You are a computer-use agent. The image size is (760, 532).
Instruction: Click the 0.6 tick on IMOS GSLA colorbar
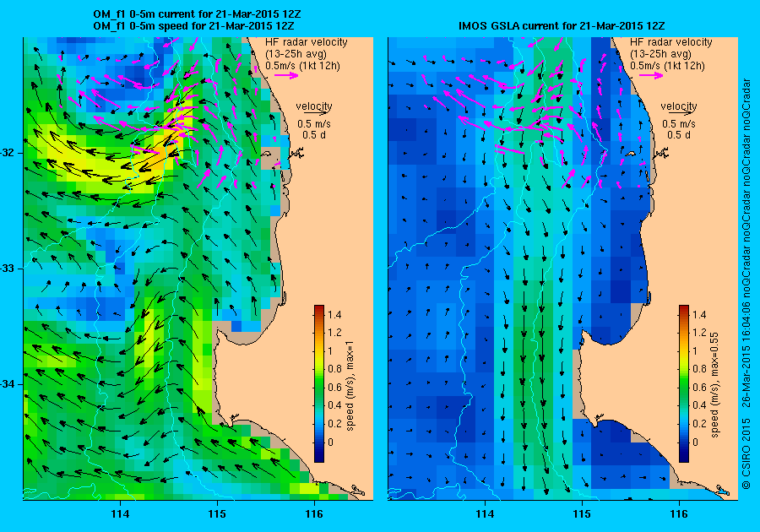699,387
